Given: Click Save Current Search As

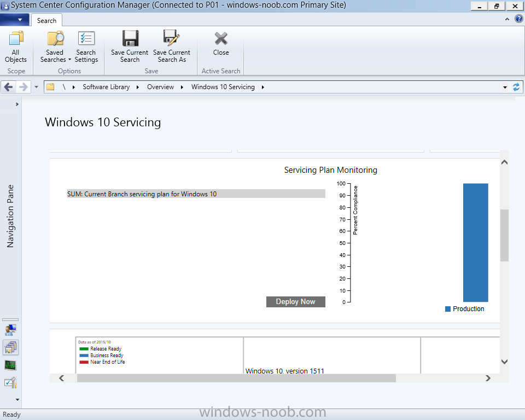Looking at the screenshot, I should pyautogui.click(x=172, y=47).
